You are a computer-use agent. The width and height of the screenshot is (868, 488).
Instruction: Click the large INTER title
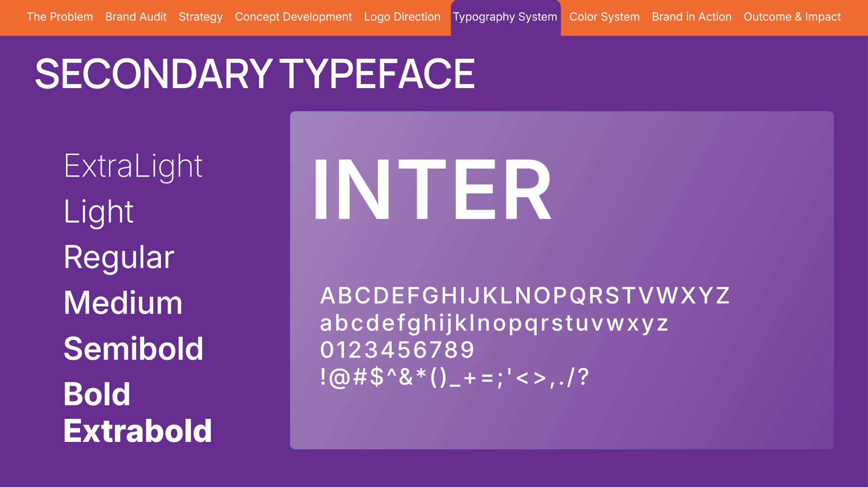click(x=432, y=188)
